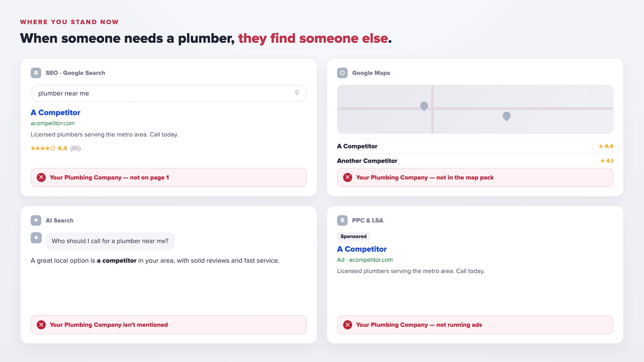Click the search magnifier icon in search box
644x362 pixels.
click(x=297, y=93)
